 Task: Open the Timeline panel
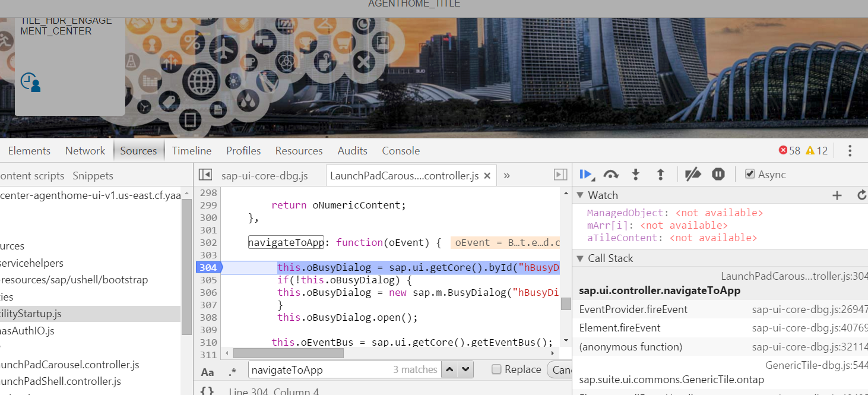tap(192, 151)
